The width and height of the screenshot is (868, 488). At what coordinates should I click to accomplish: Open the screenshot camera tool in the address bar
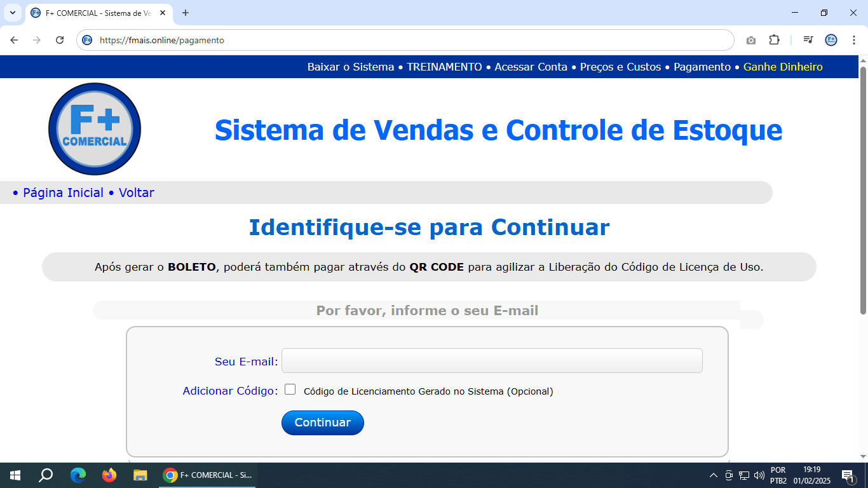click(x=750, y=40)
